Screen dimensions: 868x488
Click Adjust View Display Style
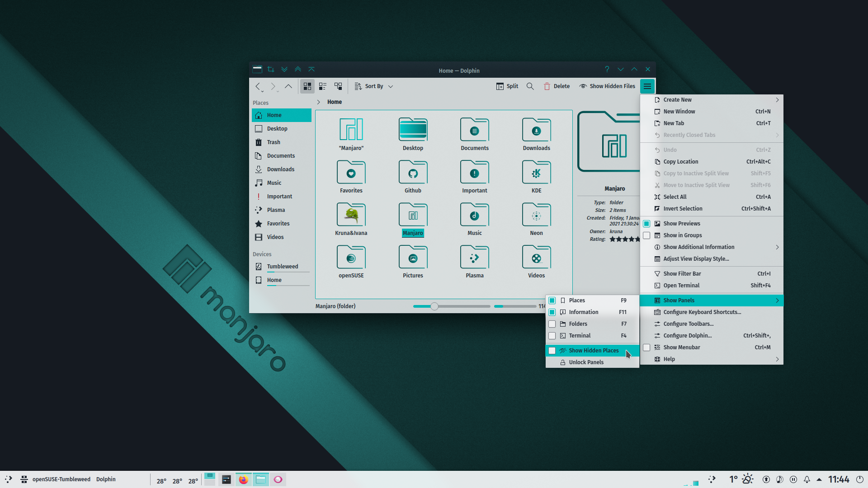tap(712, 259)
